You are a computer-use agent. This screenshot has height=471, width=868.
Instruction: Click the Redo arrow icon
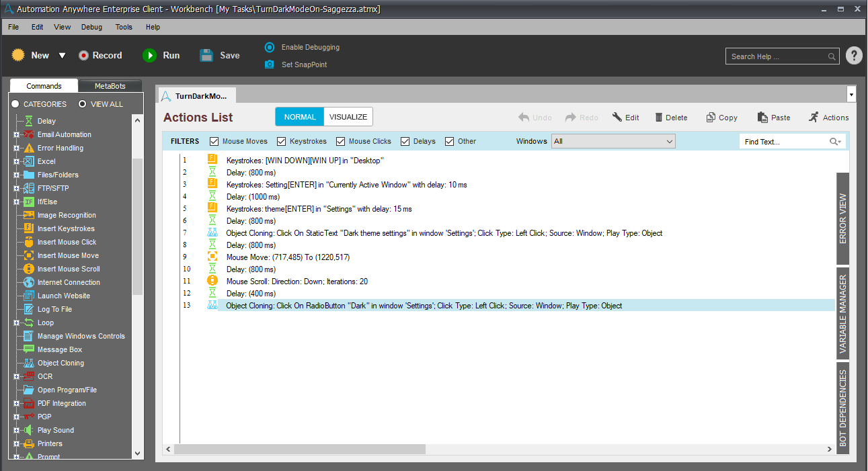[571, 117]
